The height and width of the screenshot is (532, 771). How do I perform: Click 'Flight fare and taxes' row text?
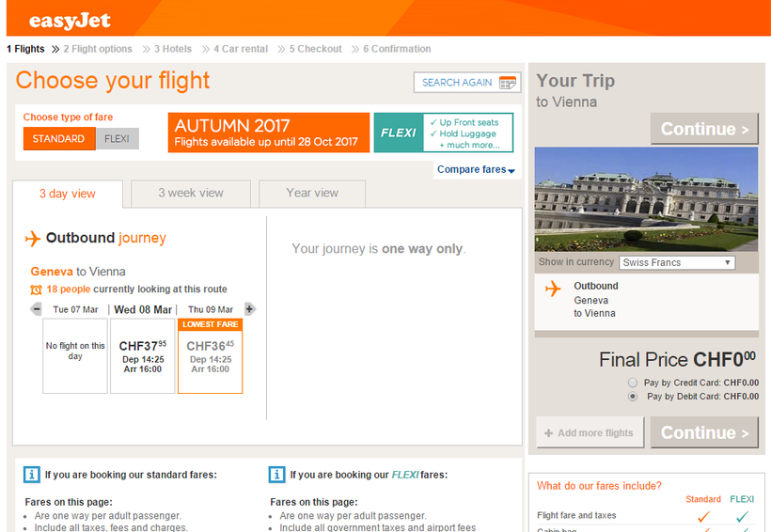click(x=576, y=515)
